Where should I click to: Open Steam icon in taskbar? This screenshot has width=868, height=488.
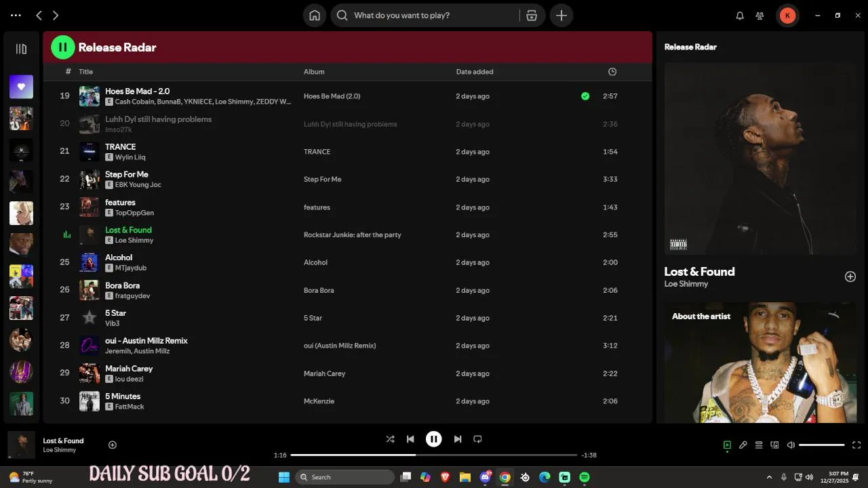click(525, 477)
